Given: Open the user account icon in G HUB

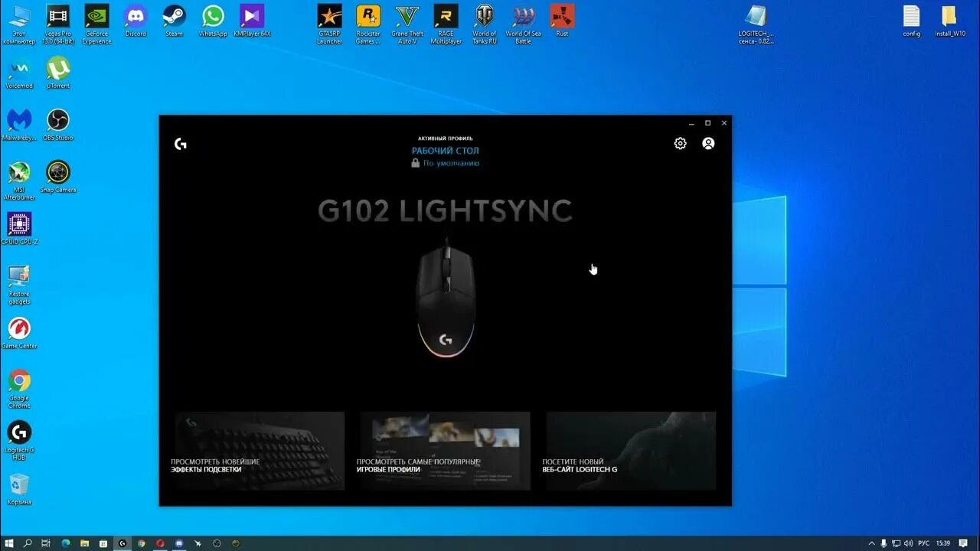Looking at the screenshot, I should 708,143.
